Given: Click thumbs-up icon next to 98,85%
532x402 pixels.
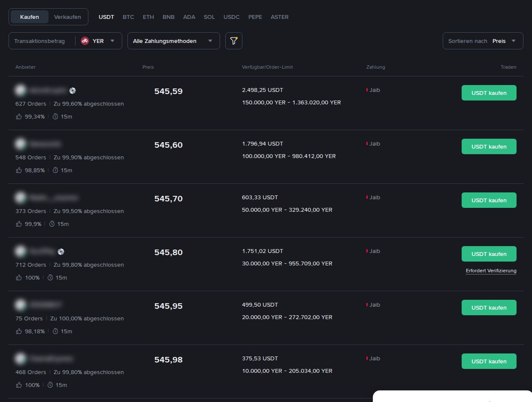Looking at the screenshot, I should point(19,170).
